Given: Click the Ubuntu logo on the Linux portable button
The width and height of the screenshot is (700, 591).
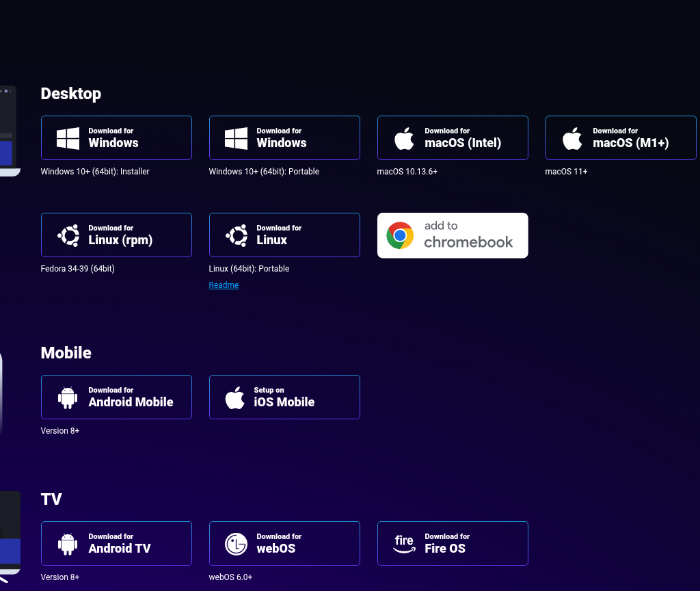Looking at the screenshot, I should [x=236, y=235].
